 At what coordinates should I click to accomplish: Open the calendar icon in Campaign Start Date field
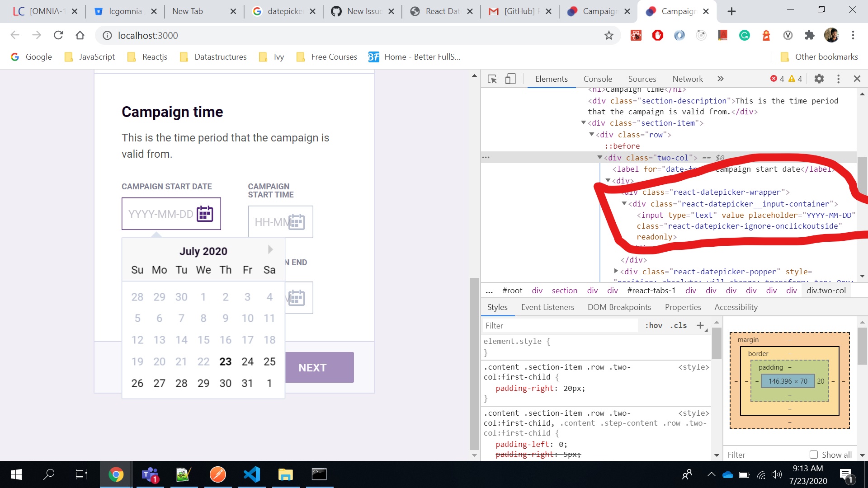coord(205,214)
